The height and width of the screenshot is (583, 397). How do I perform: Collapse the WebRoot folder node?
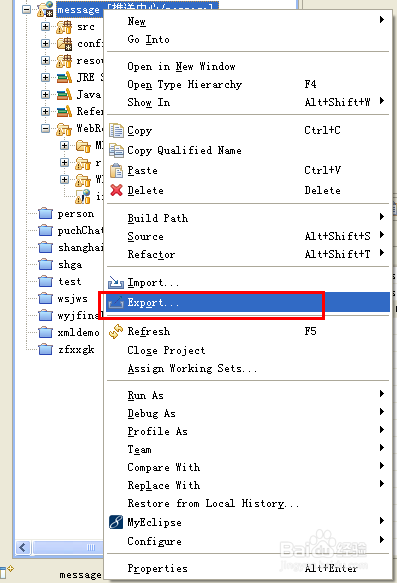[45, 129]
